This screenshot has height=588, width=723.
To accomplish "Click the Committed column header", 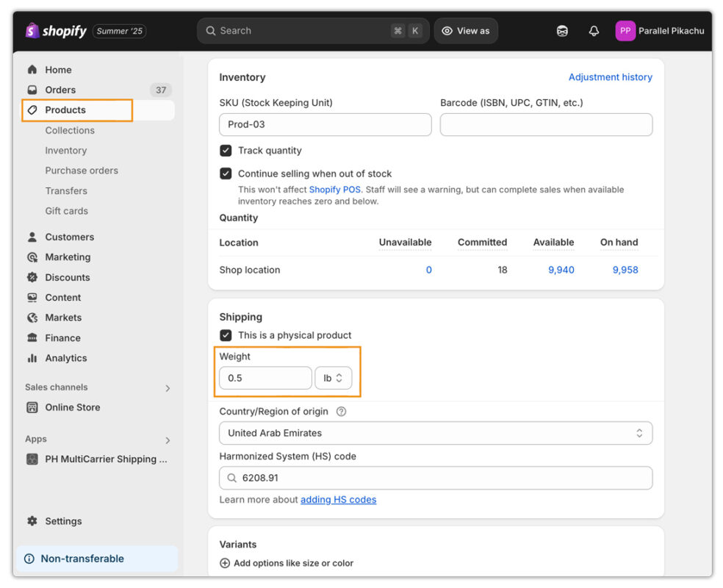I will [482, 242].
